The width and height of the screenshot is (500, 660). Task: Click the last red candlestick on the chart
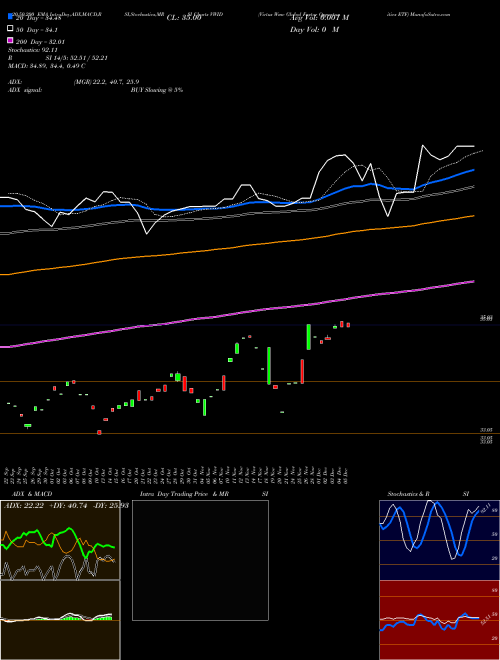coord(348,325)
